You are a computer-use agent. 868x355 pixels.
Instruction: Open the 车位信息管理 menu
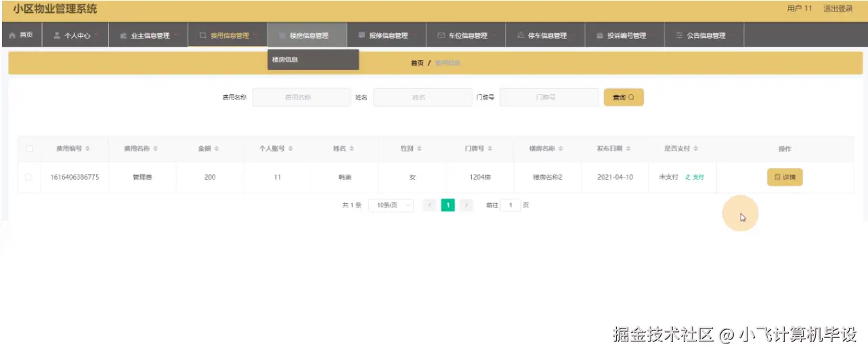click(465, 35)
